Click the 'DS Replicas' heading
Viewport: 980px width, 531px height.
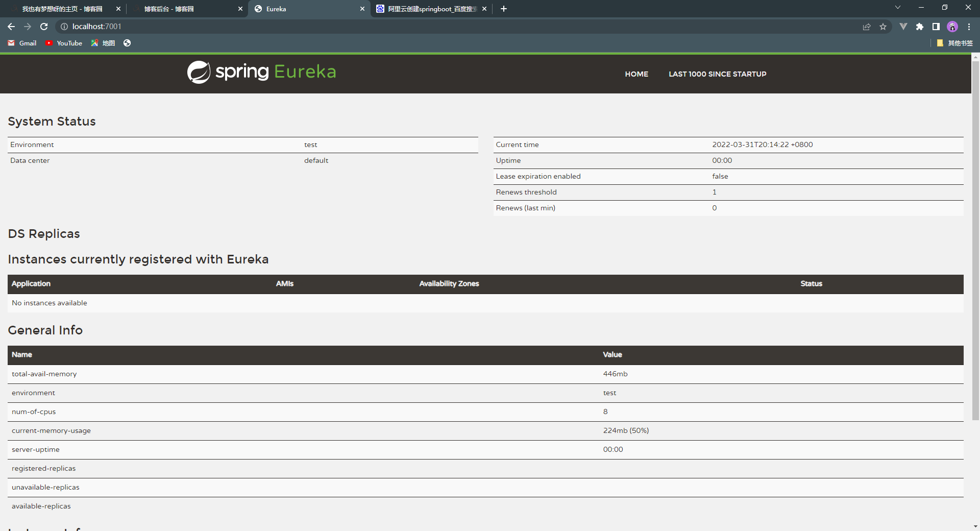coord(44,234)
